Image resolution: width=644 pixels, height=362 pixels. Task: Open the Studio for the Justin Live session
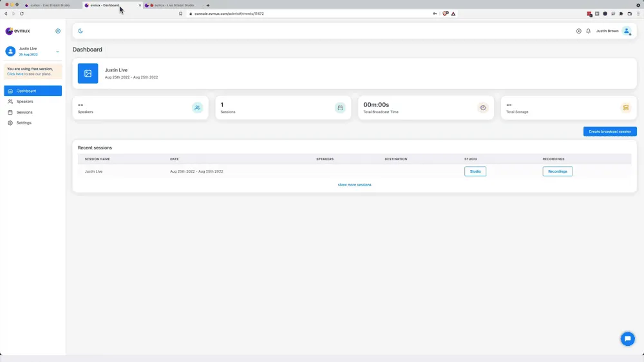tap(475, 171)
